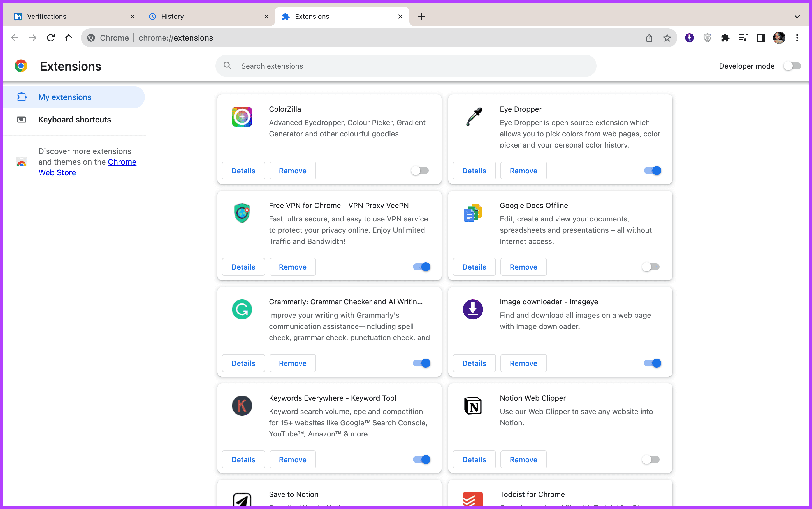Click Remove button for ColorZilla
Viewport: 812px width, 509px height.
292,171
